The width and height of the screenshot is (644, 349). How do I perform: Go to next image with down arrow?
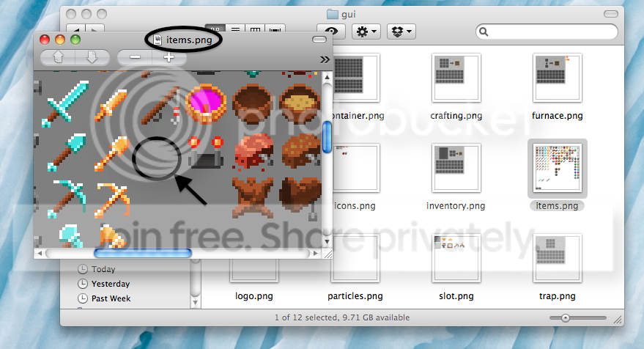(92, 57)
